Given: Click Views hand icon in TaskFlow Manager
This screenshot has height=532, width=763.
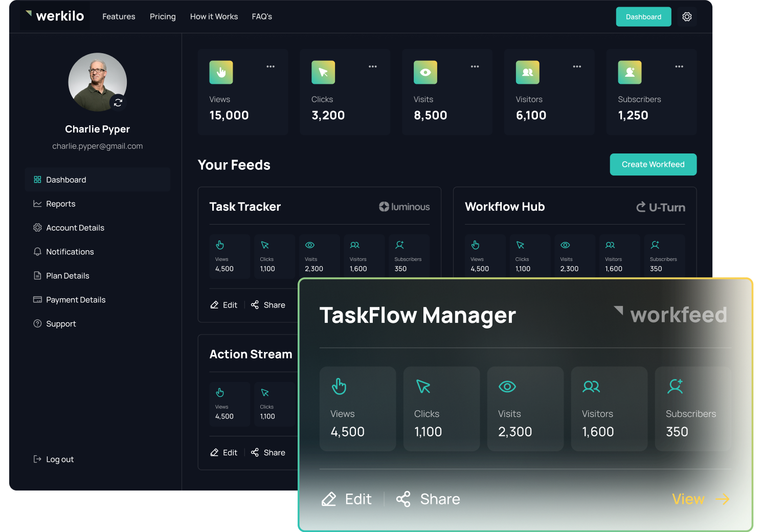Looking at the screenshot, I should pos(339,386).
